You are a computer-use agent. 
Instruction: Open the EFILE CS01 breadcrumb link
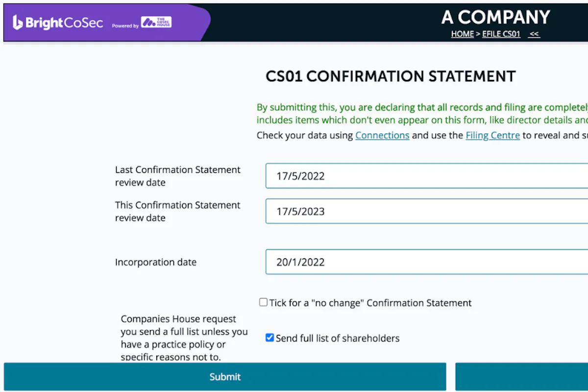point(501,34)
